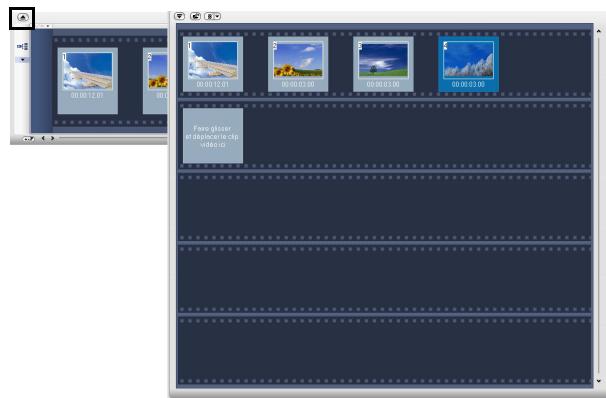The width and height of the screenshot is (606, 398).
Task: Click the enlarge storyboard up-arrow button
Action: (23, 17)
